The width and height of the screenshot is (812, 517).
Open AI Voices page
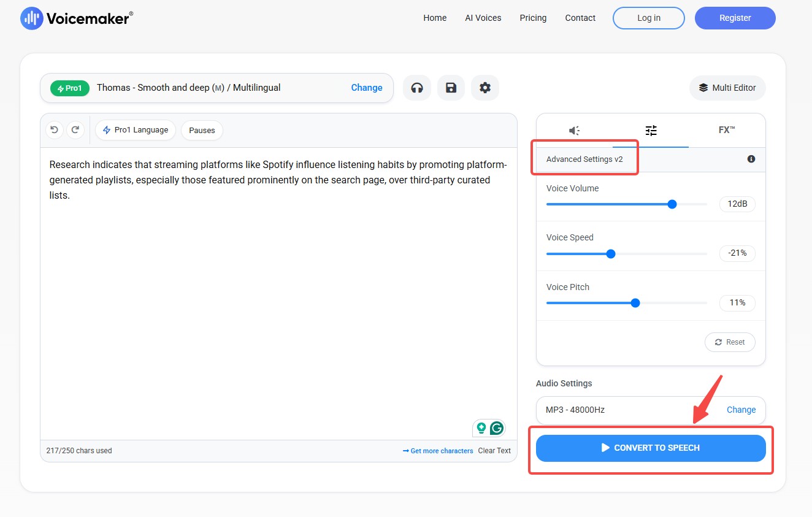(483, 18)
